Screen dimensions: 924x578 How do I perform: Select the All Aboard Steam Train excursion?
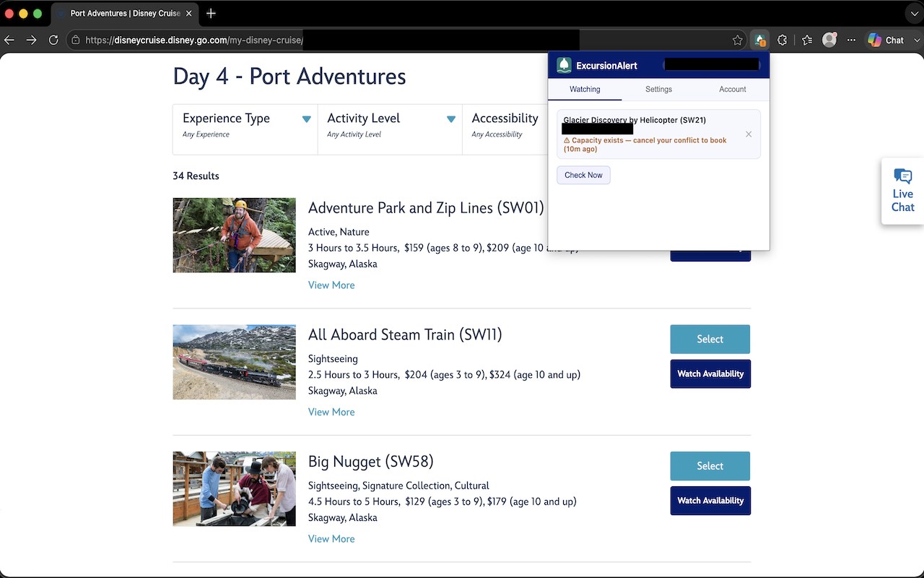click(710, 339)
